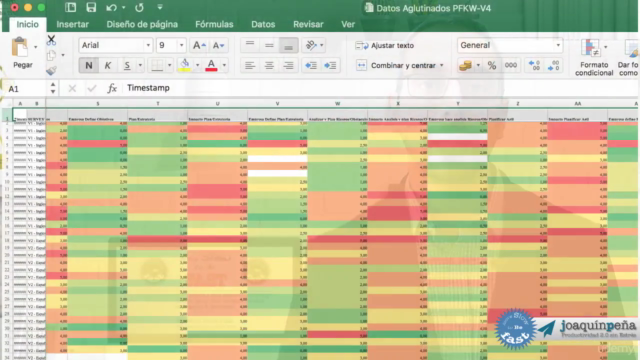Align text to vertical middle of cell
The image size is (640, 360).
[269, 45]
